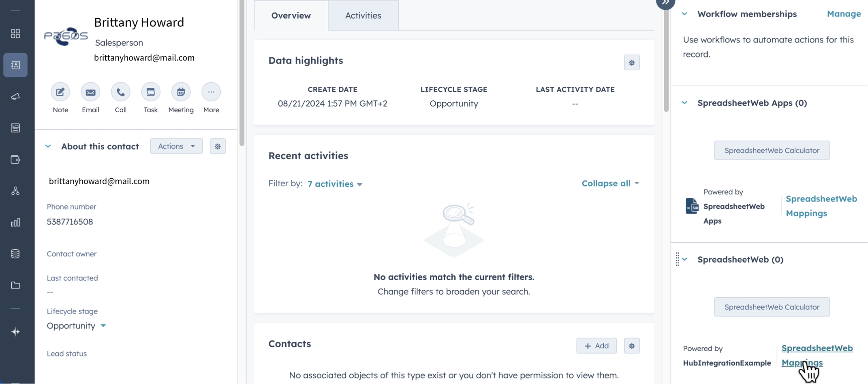This screenshot has width=868, height=384.
Task: Open Contacts card settings gear
Action: [x=631, y=346]
